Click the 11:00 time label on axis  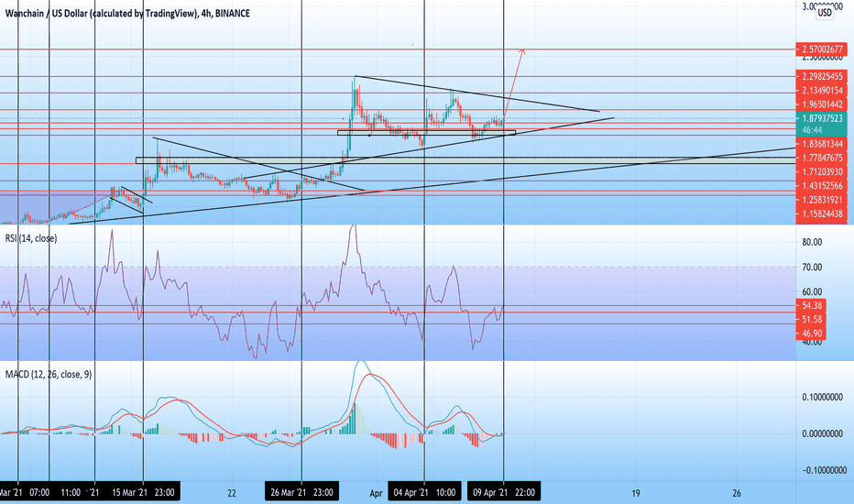[71, 493]
